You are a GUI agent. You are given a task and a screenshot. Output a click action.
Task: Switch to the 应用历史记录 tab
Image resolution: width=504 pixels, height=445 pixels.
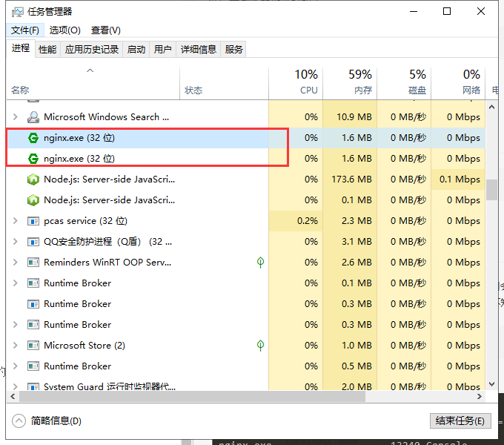92,50
